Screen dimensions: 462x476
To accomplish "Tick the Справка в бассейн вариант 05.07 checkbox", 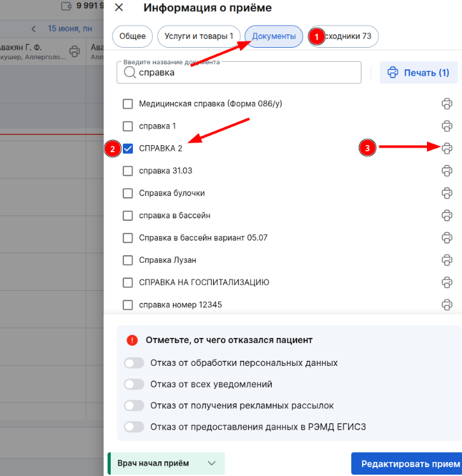I will (128, 238).
